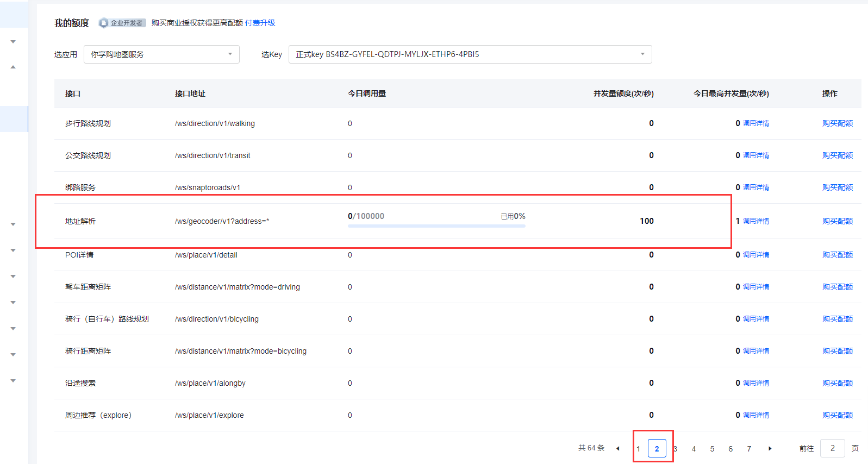Image resolution: width=868 pixels, height=464 pixels.
Task: Go to next page arrow in pagination
Action: [x=770, y=448]
